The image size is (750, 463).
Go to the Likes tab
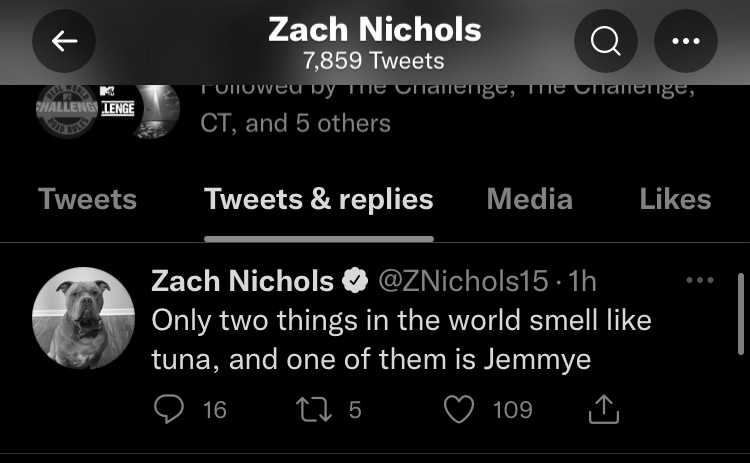tap(675, 199)
